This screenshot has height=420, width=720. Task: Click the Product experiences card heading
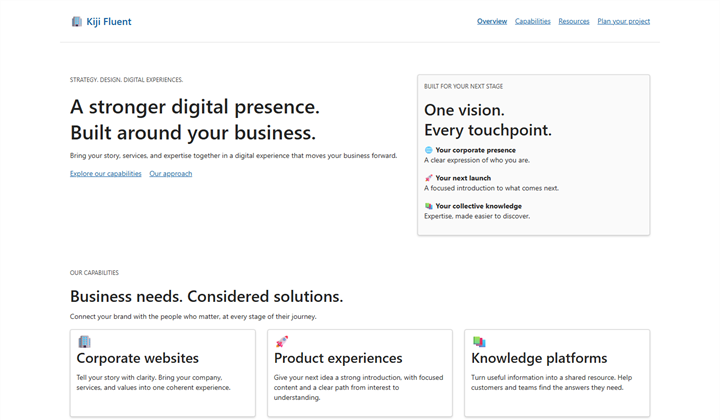point(338,358)
